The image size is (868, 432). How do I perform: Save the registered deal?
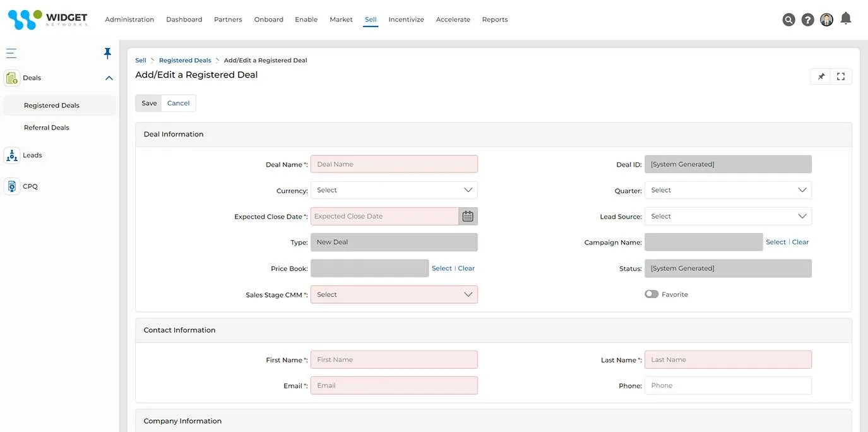[x=149, y=103]
